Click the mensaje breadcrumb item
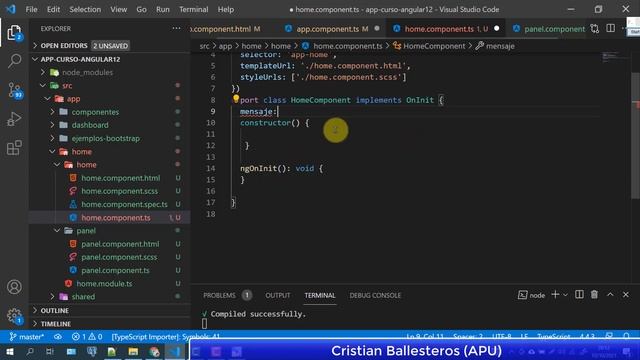 click(500, 46)
